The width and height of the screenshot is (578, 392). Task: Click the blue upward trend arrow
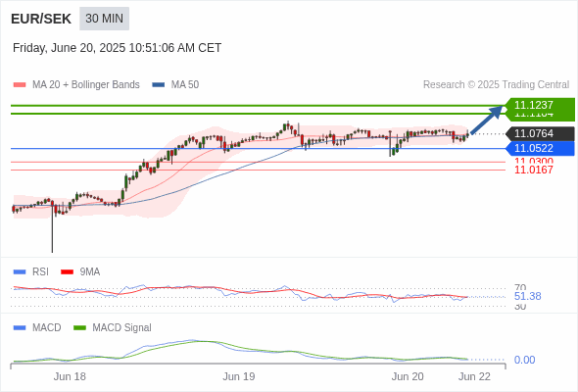487,120
